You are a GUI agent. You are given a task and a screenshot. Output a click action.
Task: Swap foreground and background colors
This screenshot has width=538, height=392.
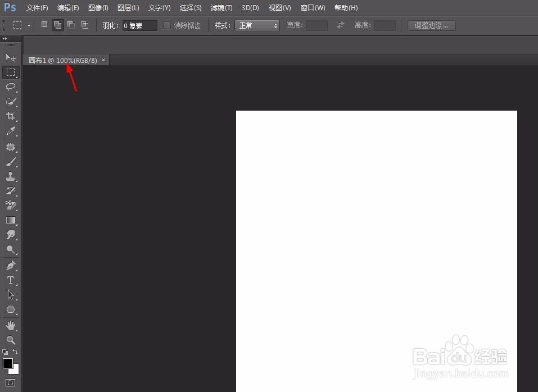[x=15, y=352]
